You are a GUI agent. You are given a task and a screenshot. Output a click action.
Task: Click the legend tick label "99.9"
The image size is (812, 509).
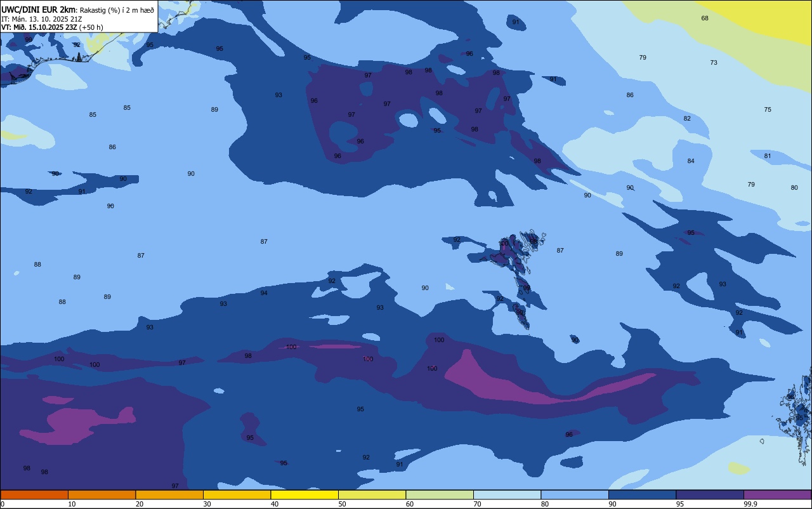[750, 504]
